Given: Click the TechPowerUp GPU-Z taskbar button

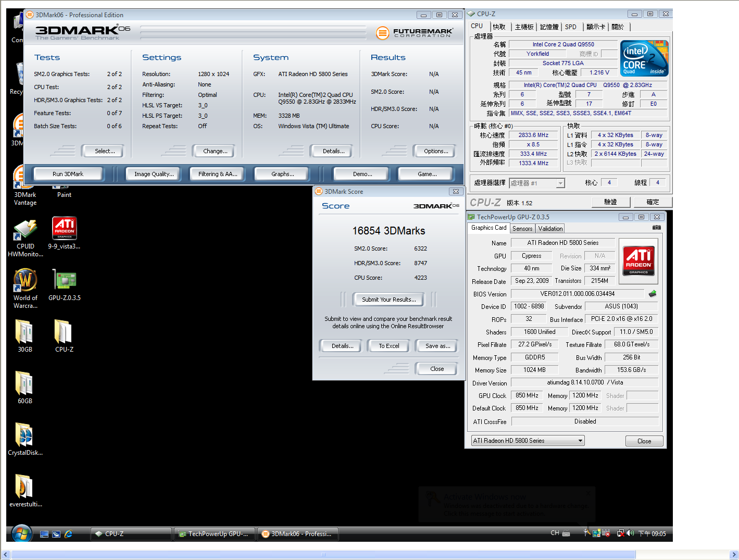Looking at the screenshot, I should (214, 534).
